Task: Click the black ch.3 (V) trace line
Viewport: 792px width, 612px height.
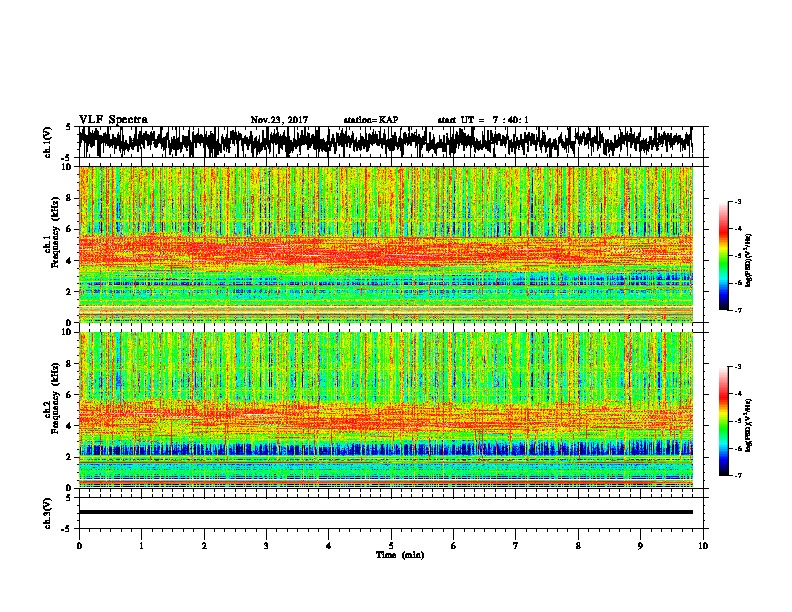Action: point(385,512)
